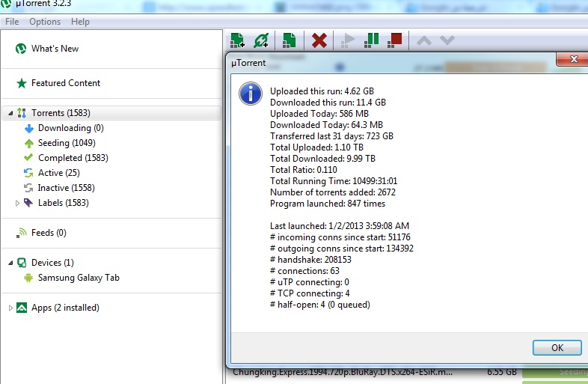Click the 'Total Ratio: 0.110' text
The height and width of the screenshot is (384, 588).
click(304, 170)
